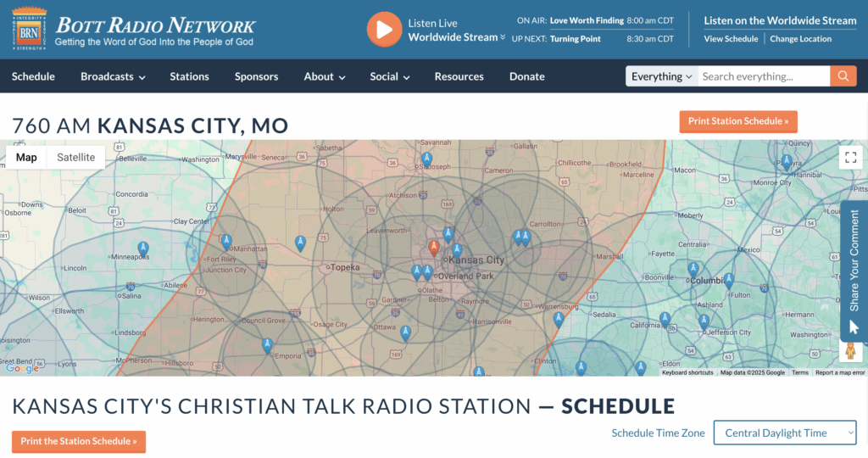Play the Listen Live stream

click(384, 30)
